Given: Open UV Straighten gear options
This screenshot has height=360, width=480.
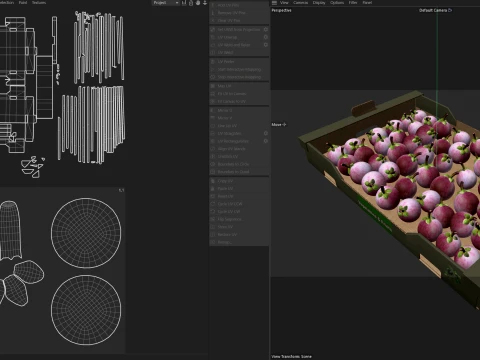Looking at the screenshot, I should tap(266, 133).
